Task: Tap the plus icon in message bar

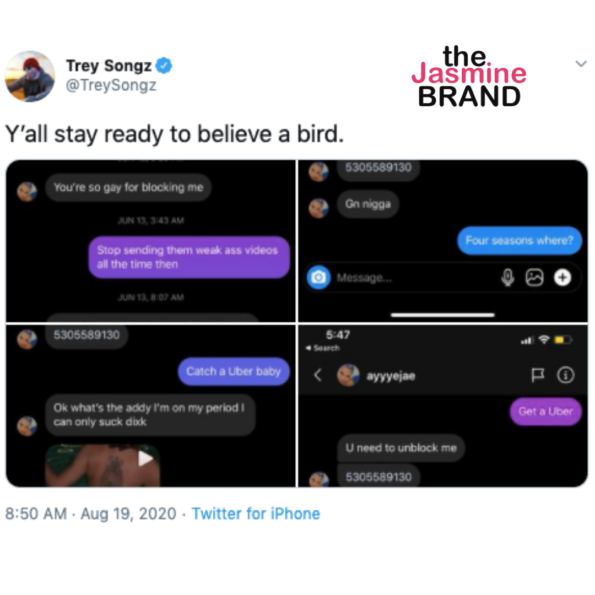Action: click(562, 277)
